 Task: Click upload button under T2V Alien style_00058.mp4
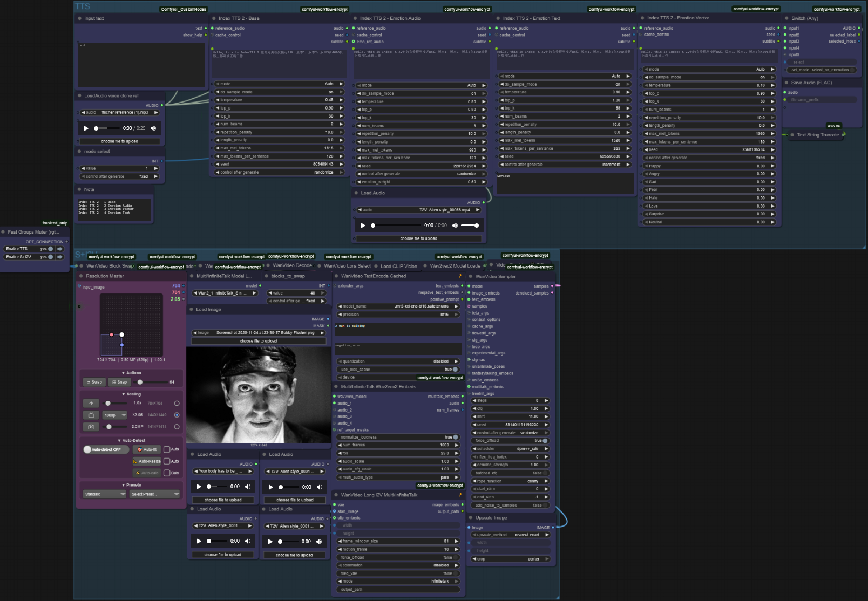[x=419, y=238]
